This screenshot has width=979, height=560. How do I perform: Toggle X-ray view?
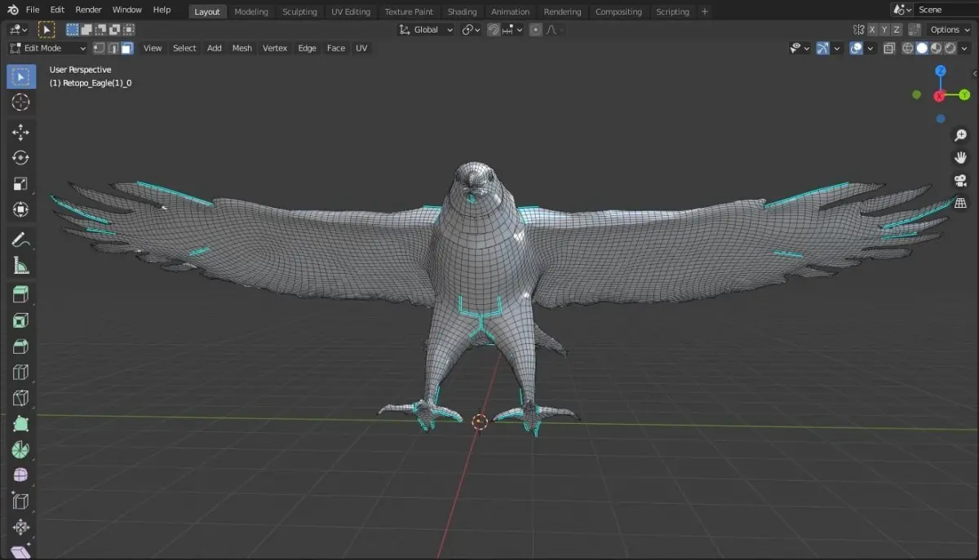(x=889, y=48)
